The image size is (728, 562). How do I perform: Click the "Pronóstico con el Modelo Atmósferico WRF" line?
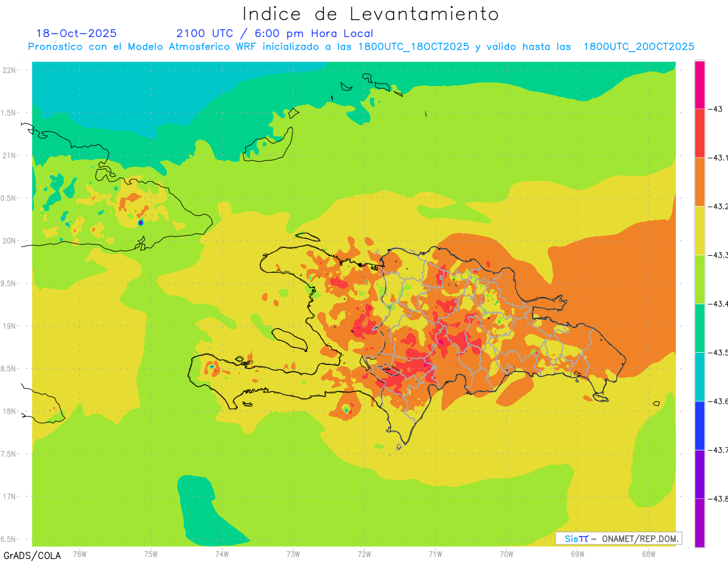(361, 47)
